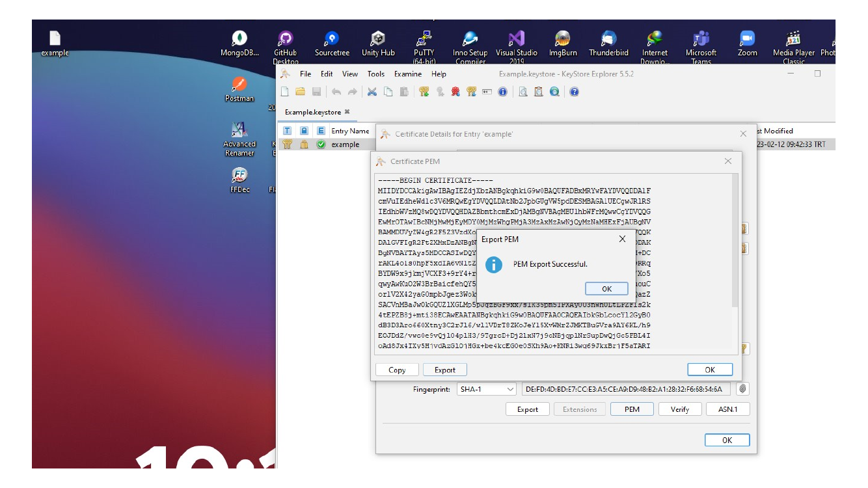
Task: Click the Open keystore folder icon
Action: coord(300,92)
